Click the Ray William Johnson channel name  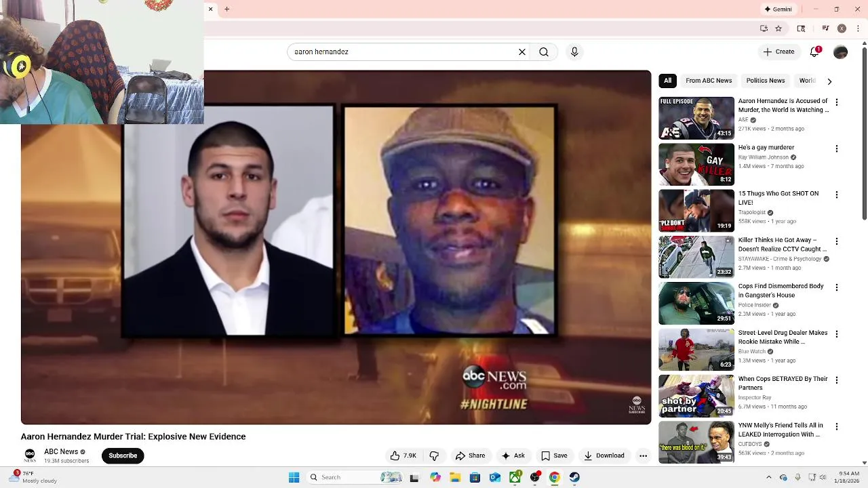point(764,157)
